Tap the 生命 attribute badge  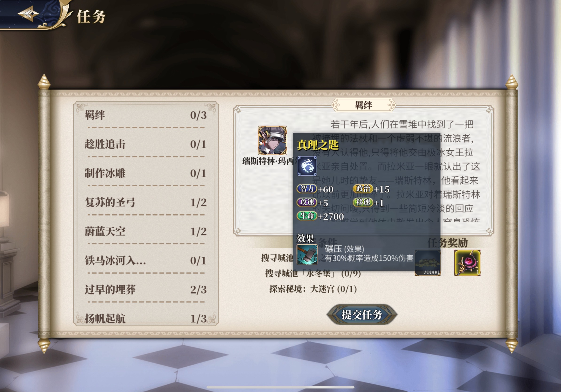307,216
